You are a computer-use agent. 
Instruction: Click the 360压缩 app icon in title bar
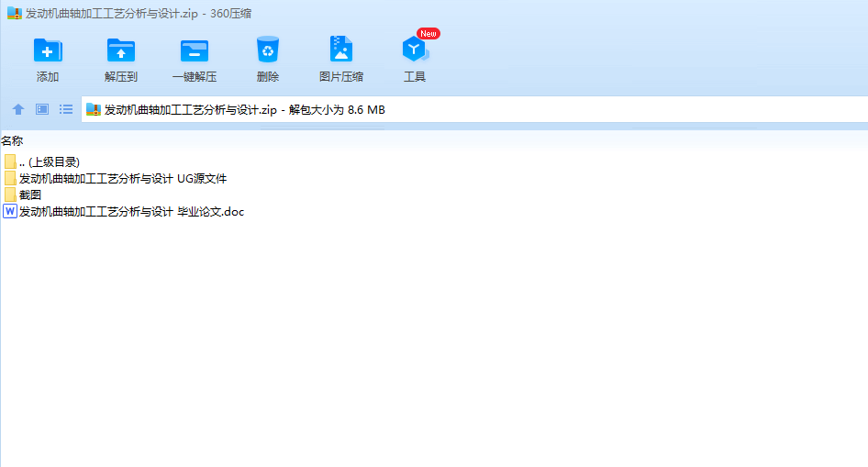tap(15, 13)
